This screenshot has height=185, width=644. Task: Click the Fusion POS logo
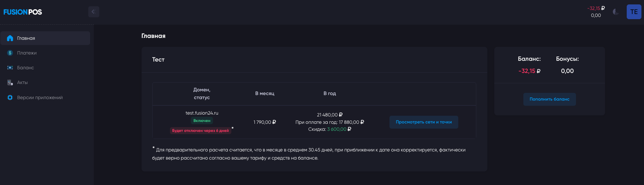click(23, 12)
